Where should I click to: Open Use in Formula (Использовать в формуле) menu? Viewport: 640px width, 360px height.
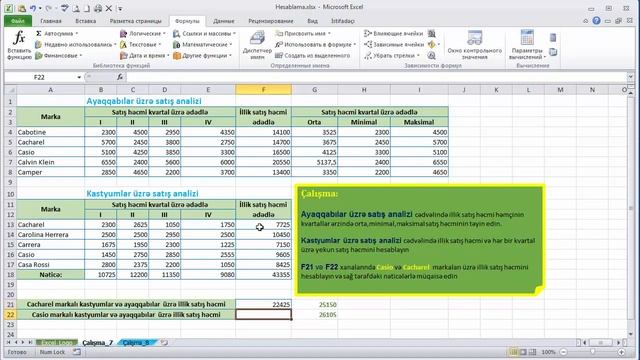(x=316, y=44)
